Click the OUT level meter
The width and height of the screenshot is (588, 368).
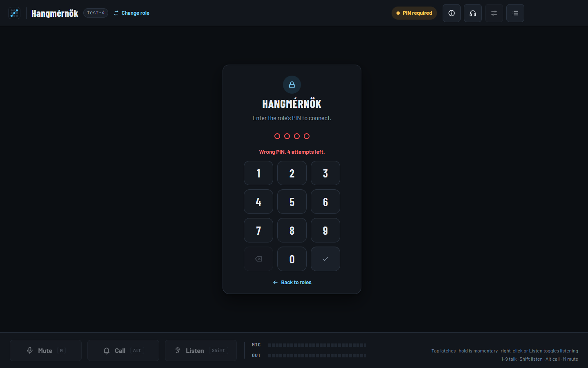pyautogui.click(x=317, y=356)
